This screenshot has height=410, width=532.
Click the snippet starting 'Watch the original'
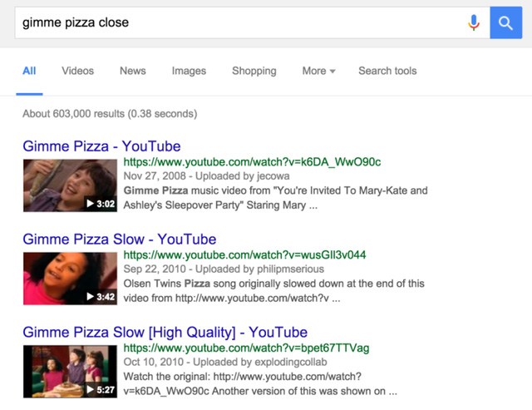tap(260, 384)
